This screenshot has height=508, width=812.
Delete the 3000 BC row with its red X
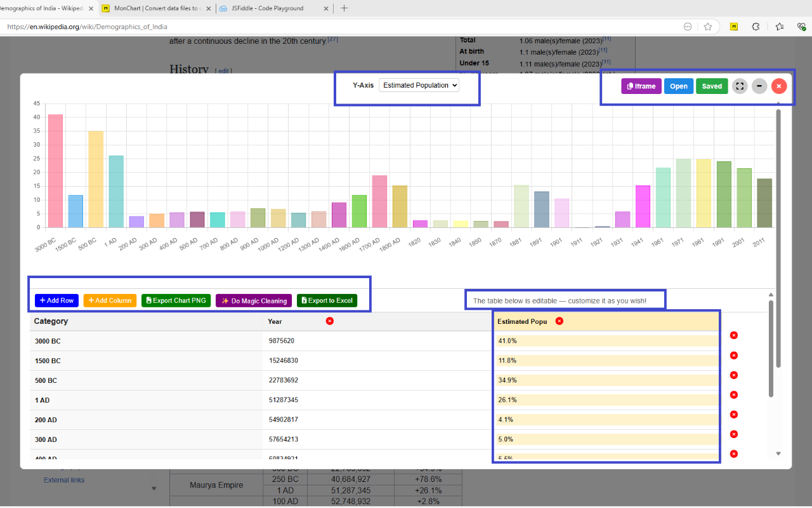734,335
